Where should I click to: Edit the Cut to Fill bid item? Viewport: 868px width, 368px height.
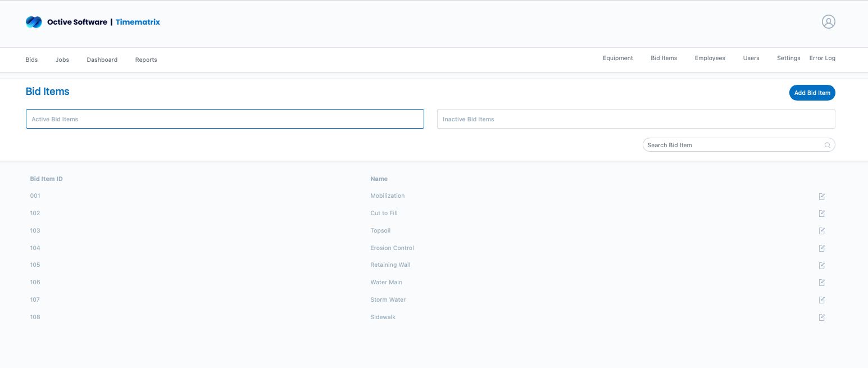click(x=821, y=213)
